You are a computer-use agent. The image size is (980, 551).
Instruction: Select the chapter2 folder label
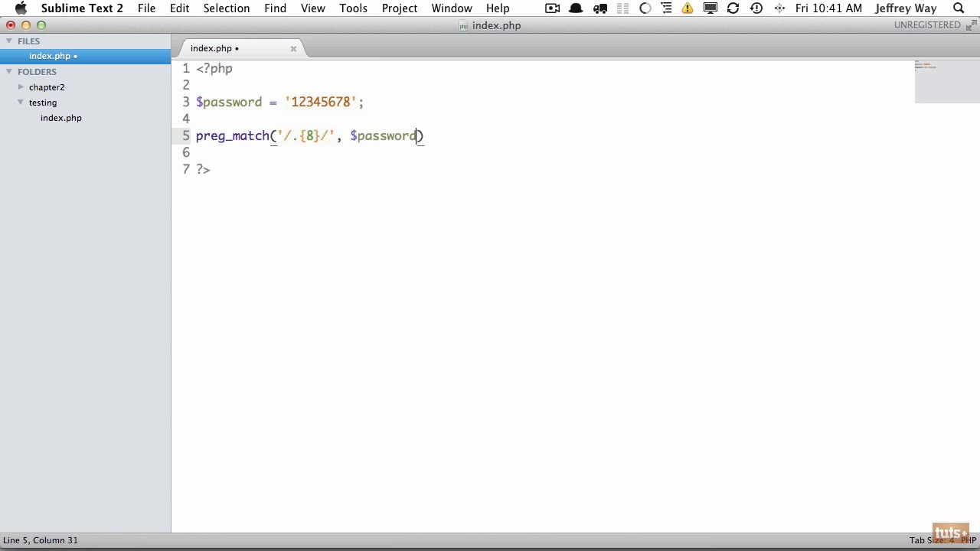(47, 87)
